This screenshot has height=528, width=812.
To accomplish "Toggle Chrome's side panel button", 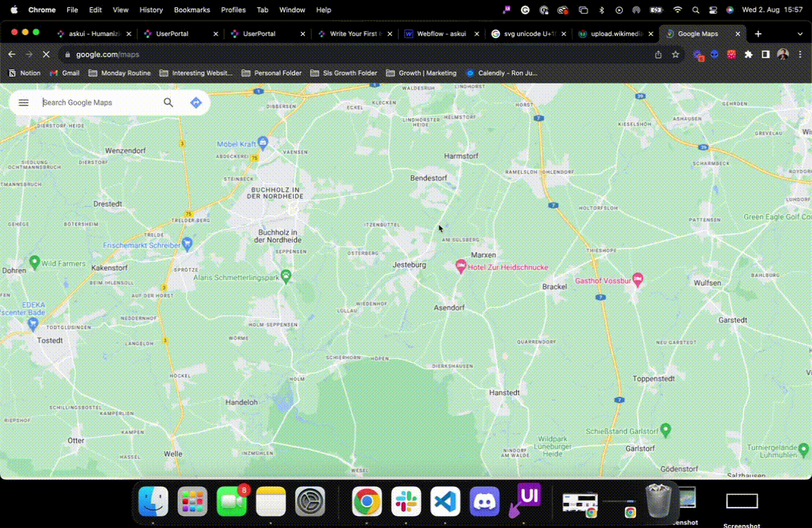I will (x=765, y=54).
